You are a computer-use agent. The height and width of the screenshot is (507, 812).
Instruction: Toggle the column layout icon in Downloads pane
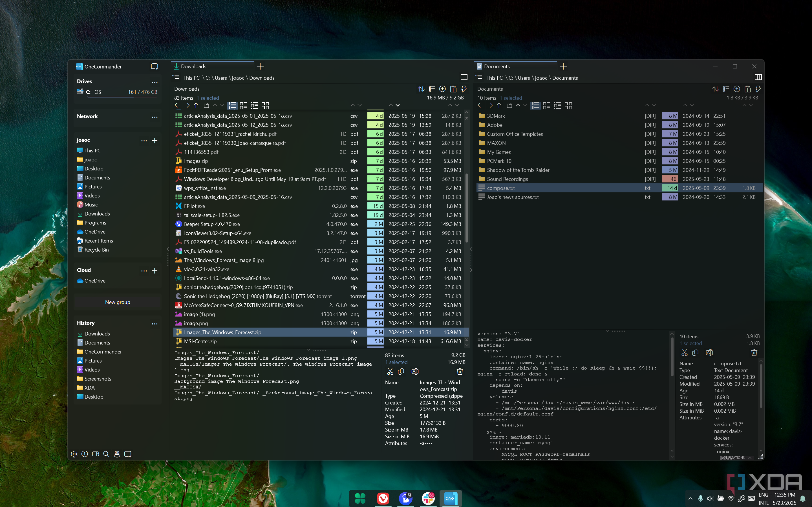464,77
